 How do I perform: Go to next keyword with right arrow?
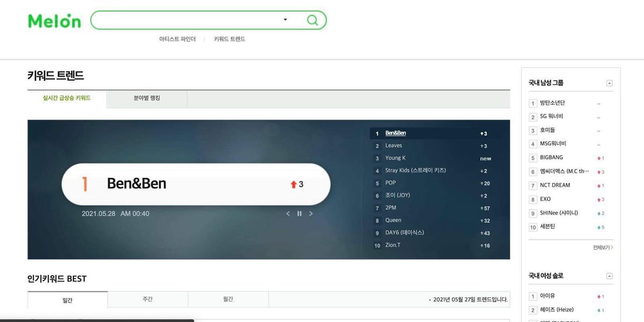click(311, 214)
